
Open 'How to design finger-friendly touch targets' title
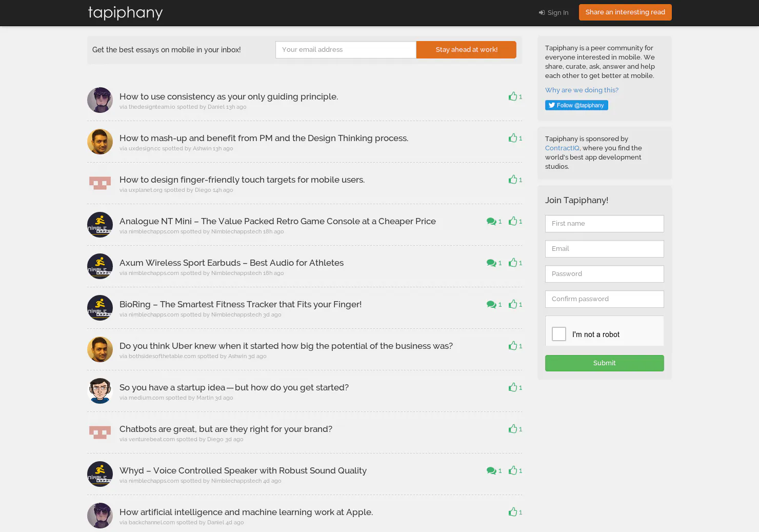(x=242, y=180)
